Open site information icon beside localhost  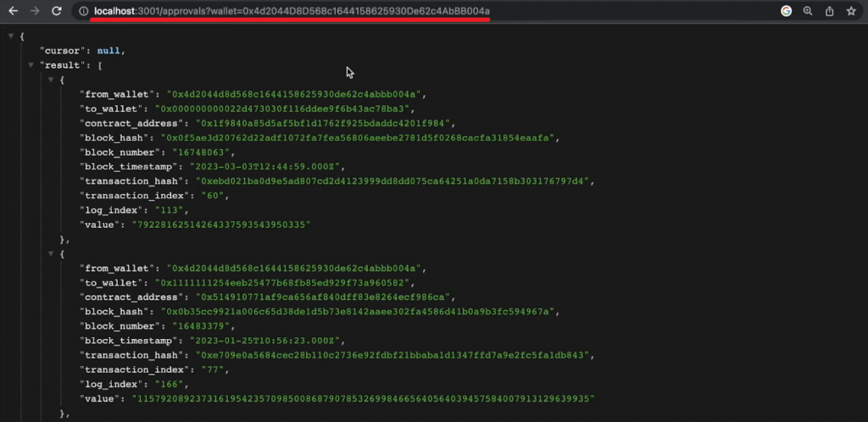pos(83,11)
